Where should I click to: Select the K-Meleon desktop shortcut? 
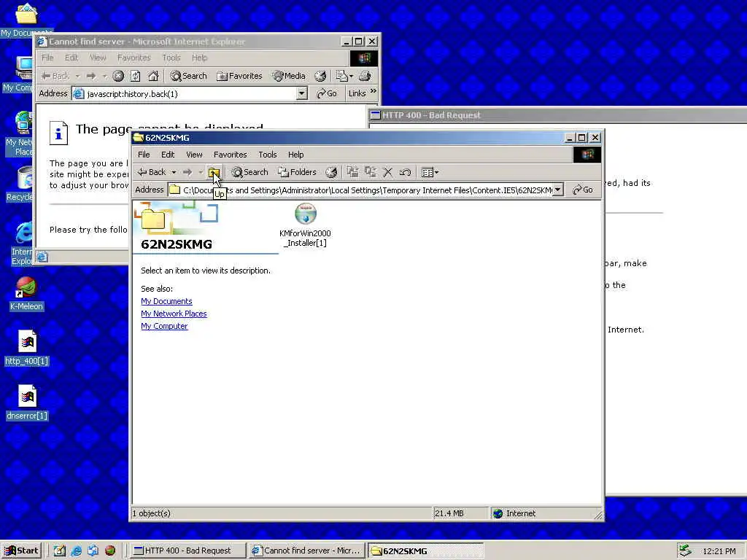(x=26, y=294)
